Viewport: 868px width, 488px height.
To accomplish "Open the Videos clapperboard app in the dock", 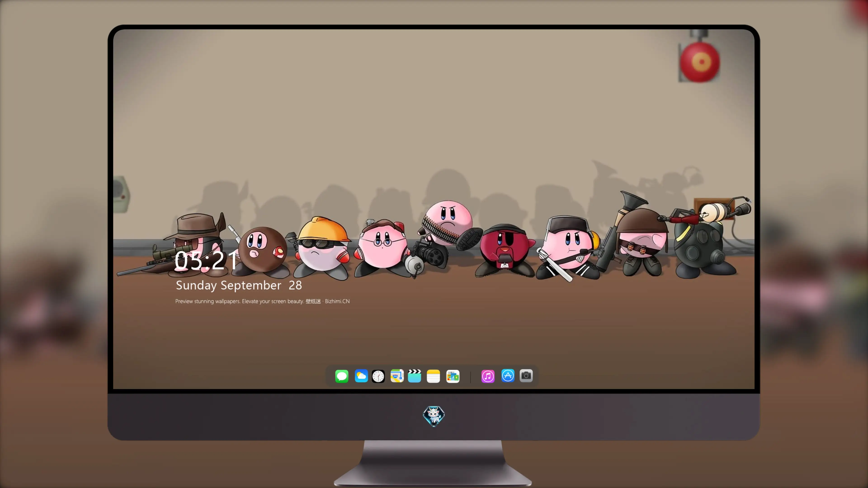I will [x=415, y=376].
